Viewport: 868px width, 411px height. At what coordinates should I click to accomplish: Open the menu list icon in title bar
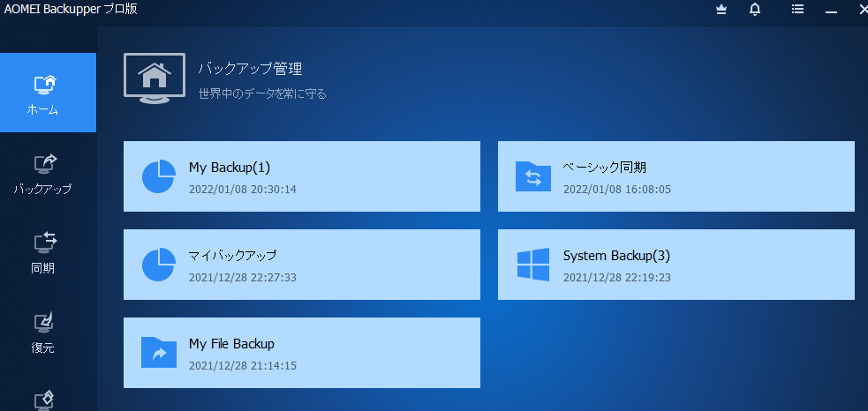click(797, 10)
